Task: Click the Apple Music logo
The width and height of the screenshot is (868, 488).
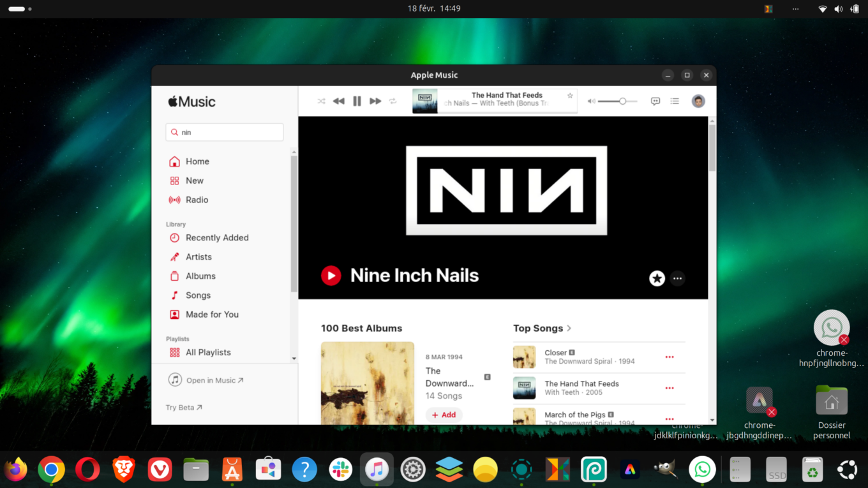Action: (x=191, y=101)
